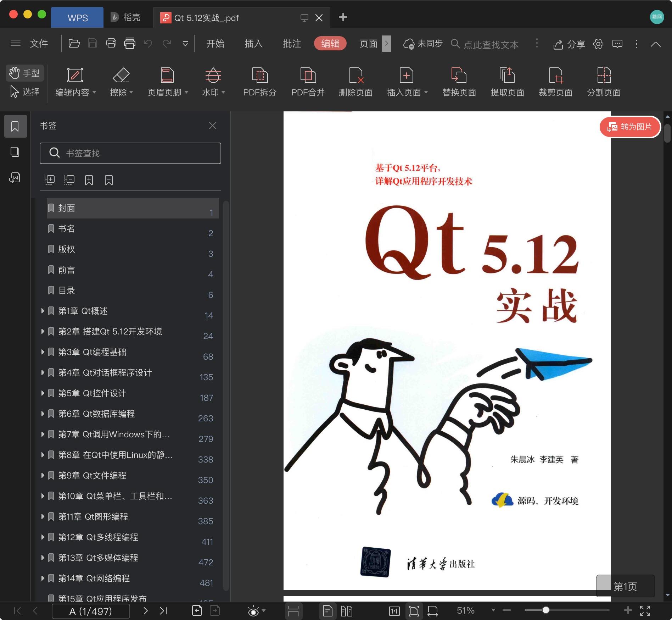
Task: Open PDF Split tool
Action: [x=260, y=82]
